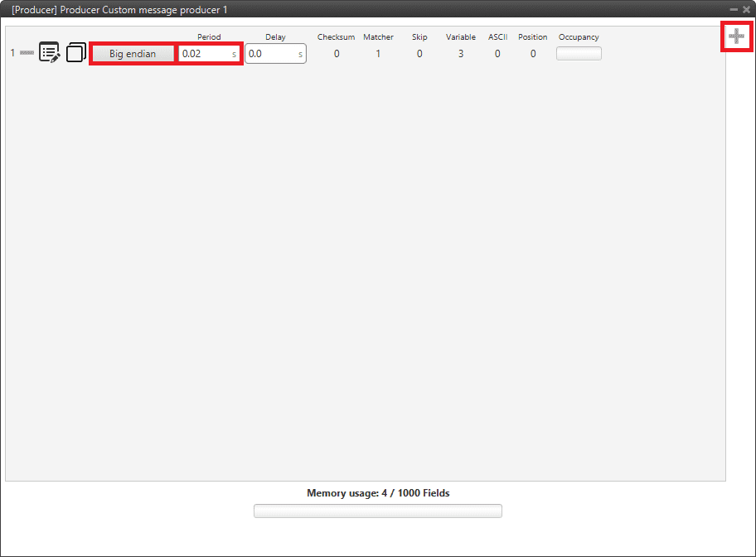Image resolution: width=756 pixels, height=557 pixels.
Task: Click the Matcher count value 1
Action: point(378,54)
